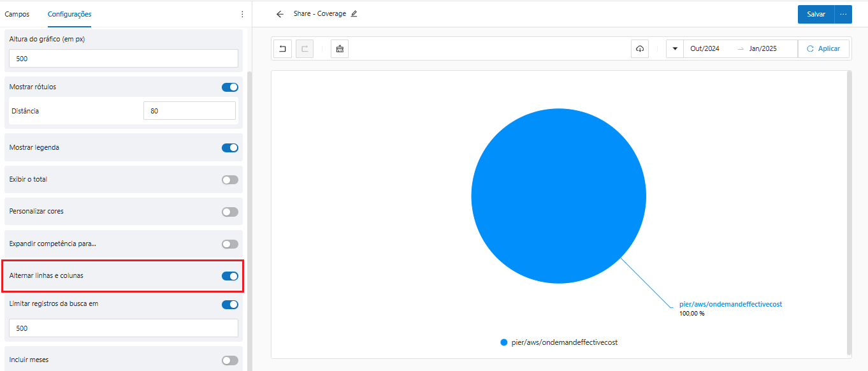
Task: Enable the Exibir o total toggle
Action: tap(229, 180)
